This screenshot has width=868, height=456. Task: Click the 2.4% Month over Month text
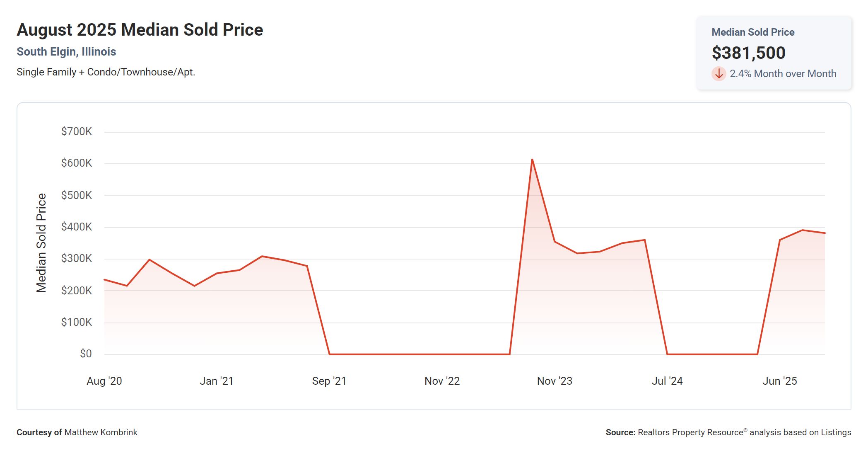pyautogui.click(x=783, y=74)
